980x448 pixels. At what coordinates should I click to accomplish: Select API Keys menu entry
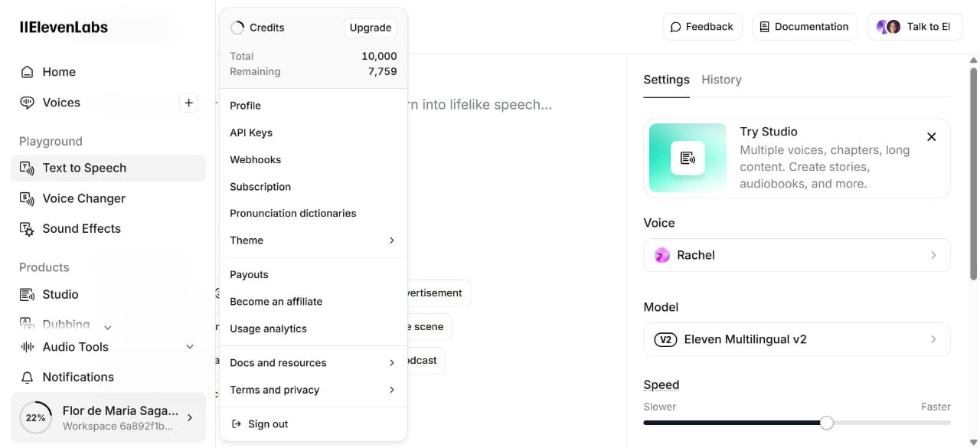[251, 132]
